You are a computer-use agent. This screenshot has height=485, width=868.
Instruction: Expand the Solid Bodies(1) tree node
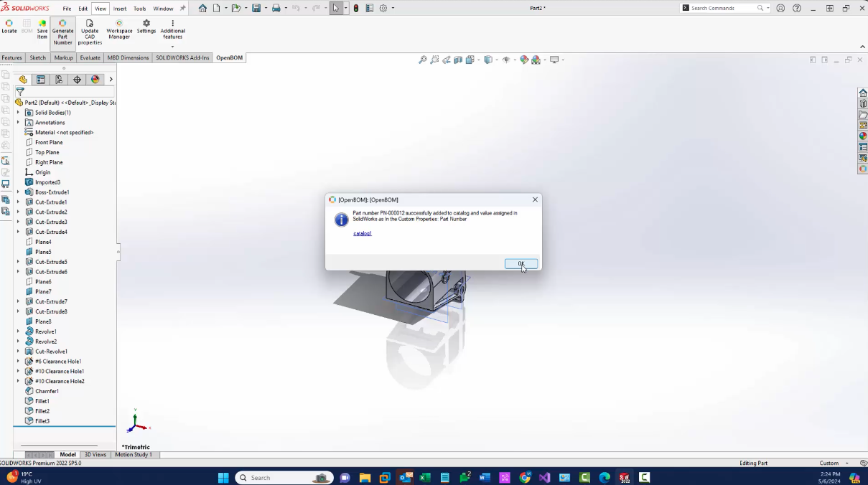pos(18,113)
